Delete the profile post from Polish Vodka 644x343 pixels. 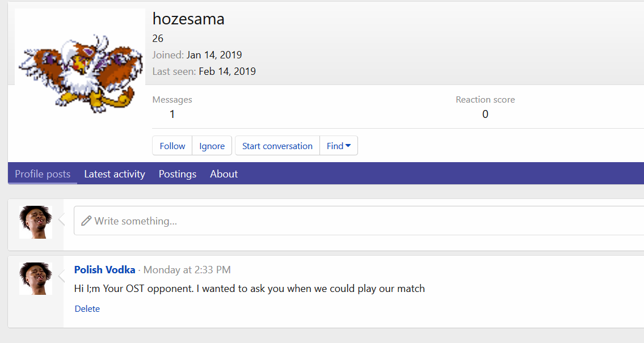pyautogui.click(x=87, y=309)
